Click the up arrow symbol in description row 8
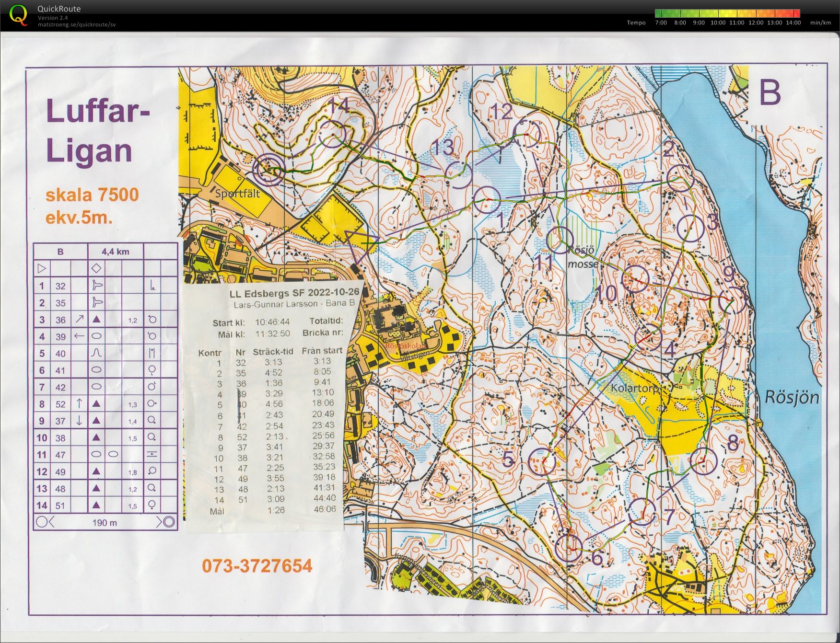The image size is (840, 643). pyautogui.click(x=79, y=404)
